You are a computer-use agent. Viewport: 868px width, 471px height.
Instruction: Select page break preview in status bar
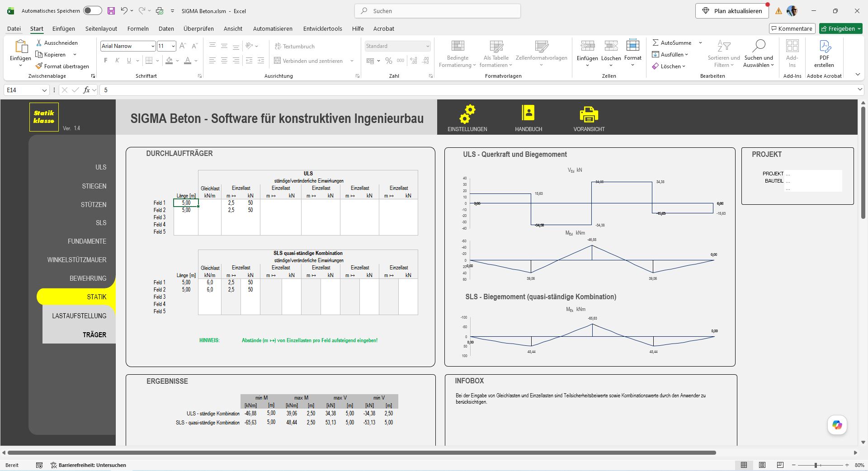(780, 465)
